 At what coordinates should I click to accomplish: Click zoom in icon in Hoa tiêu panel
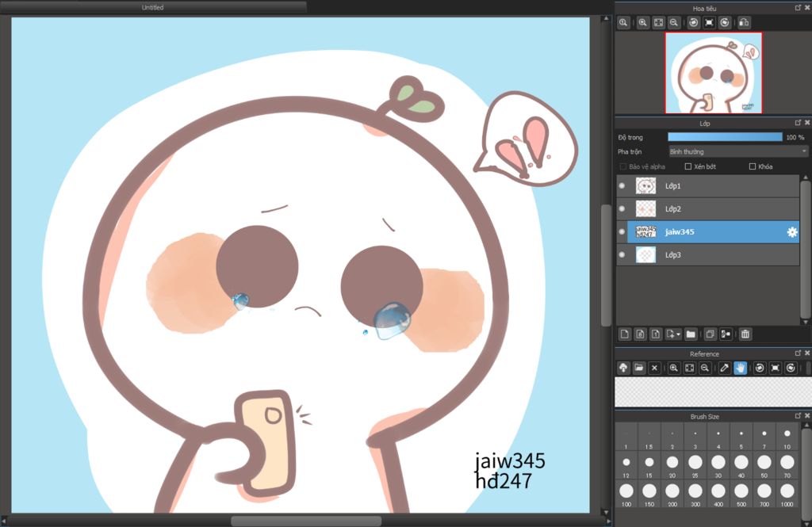point(643,23)
